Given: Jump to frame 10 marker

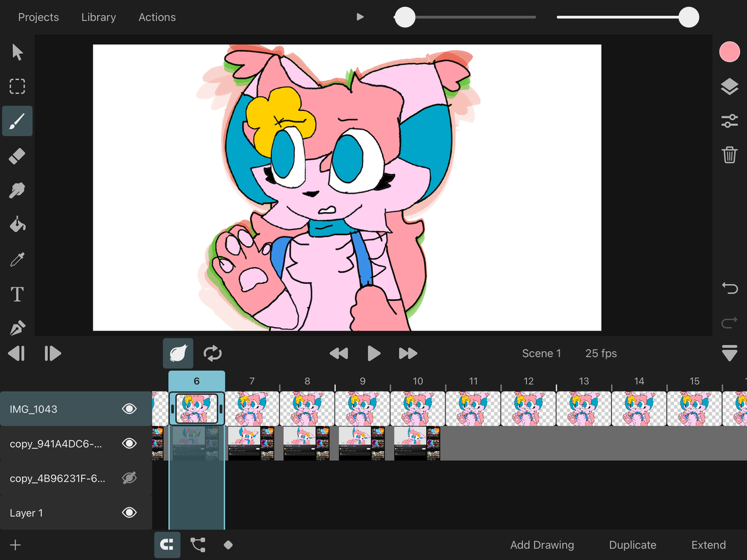Looking at the screenshot, I should click(x=418, y=380).
